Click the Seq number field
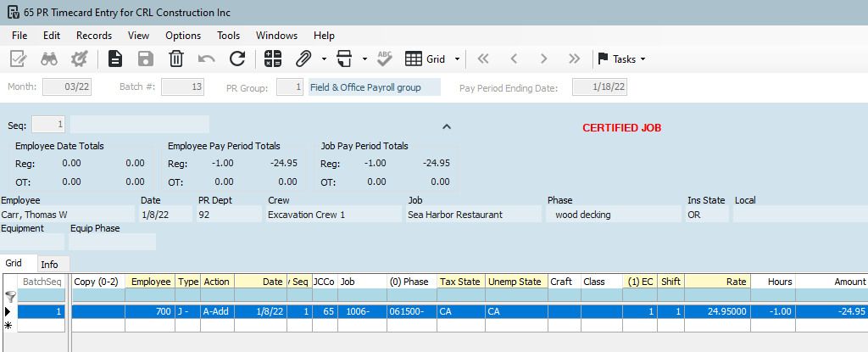 48,125
